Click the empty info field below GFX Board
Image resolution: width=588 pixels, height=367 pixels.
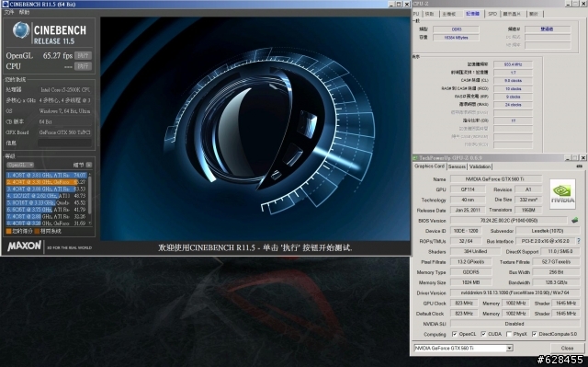(x=64, y=143)
